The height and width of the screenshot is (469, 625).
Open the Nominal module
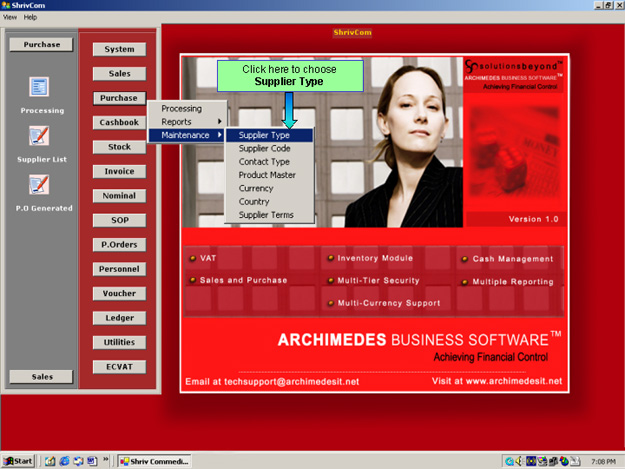[119, 196]
